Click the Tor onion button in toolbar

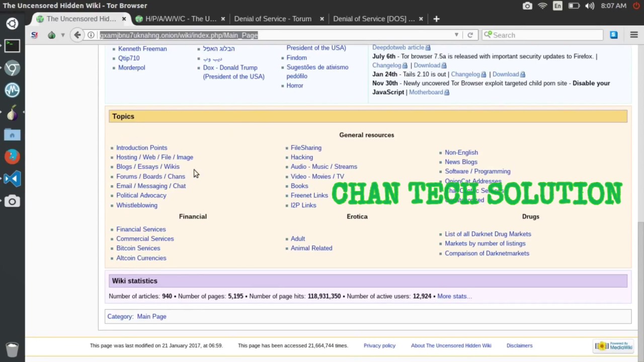[x=51, y=35]
